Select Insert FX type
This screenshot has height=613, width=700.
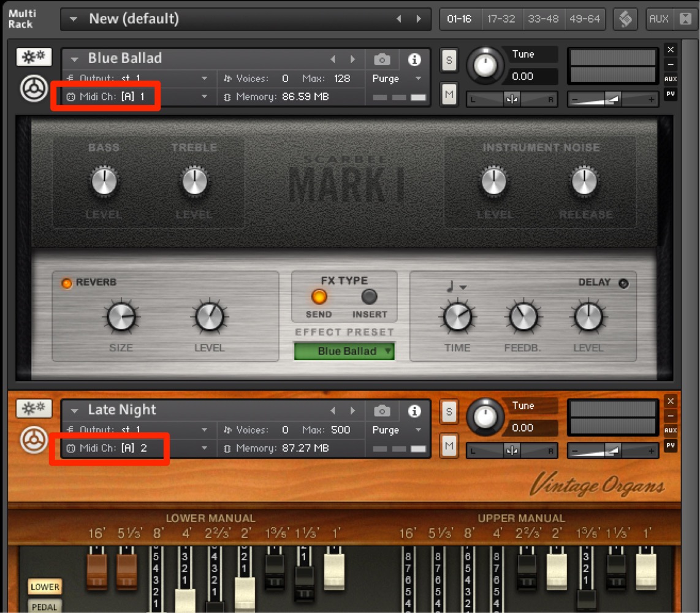pyautogui.click(x=369, y=297)
